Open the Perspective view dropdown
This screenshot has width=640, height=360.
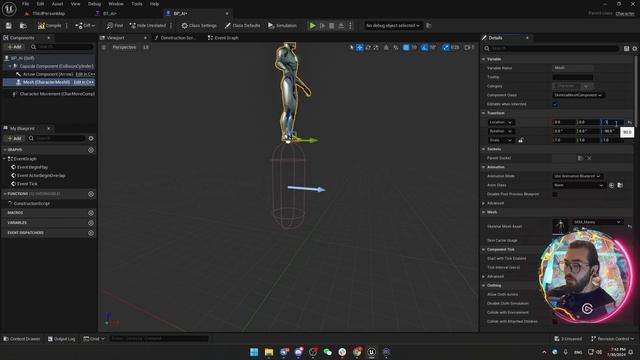[124, 47]
